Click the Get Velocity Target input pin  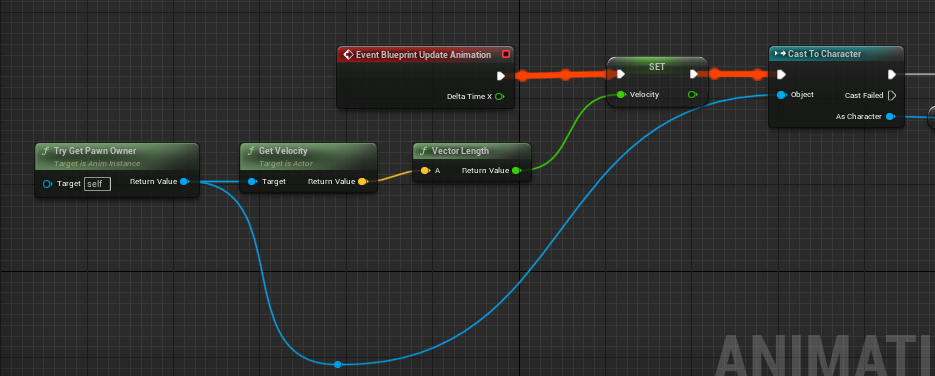[252, 181]
